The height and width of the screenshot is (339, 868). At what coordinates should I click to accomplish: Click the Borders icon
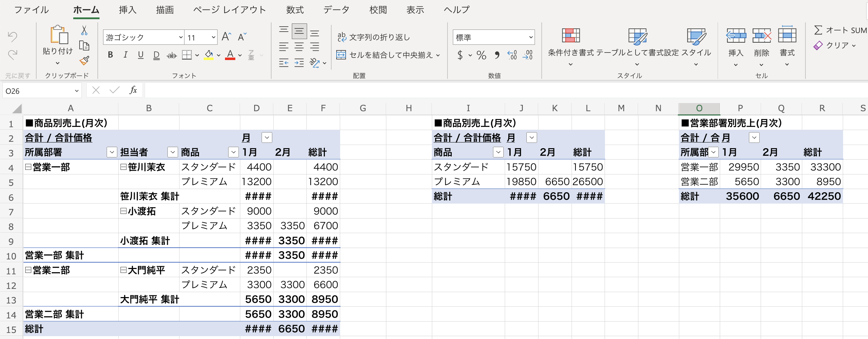pyautogui.click(x=187, y=55)
